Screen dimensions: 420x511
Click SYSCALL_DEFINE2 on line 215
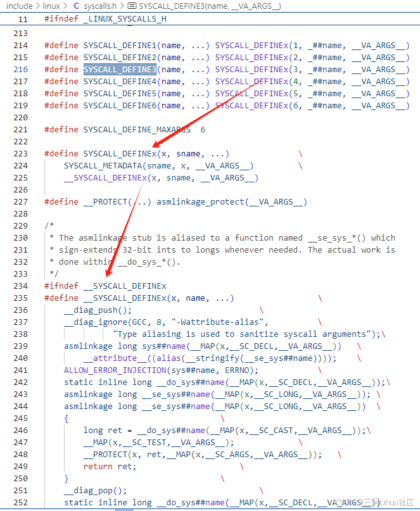pos(120,58)
